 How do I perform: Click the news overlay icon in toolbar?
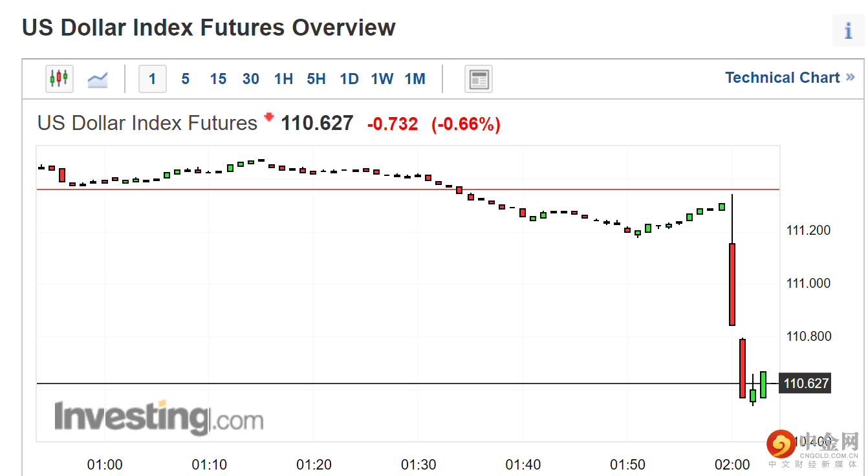click(x=479, y=79)
